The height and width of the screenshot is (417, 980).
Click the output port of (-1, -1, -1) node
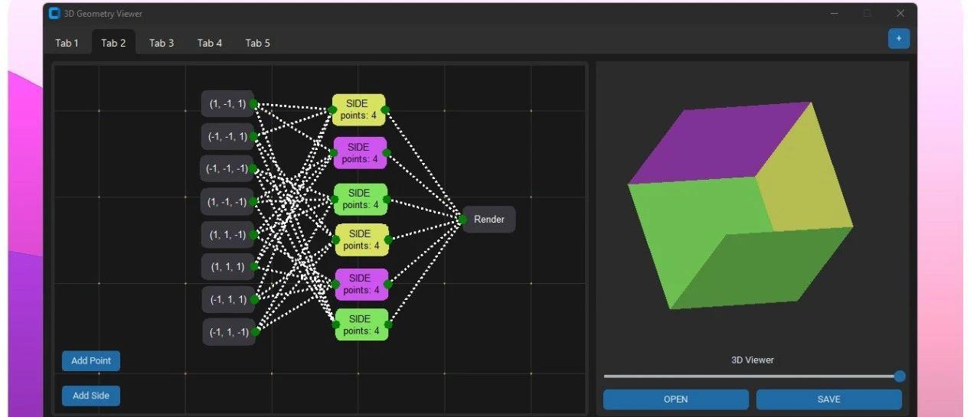point(253,168)
